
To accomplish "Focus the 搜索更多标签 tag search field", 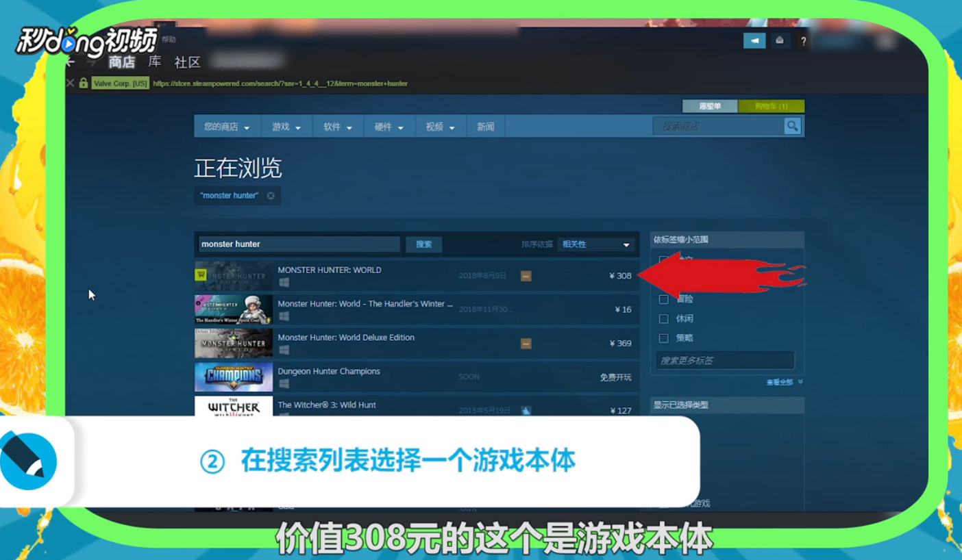I will pos(725,360).
